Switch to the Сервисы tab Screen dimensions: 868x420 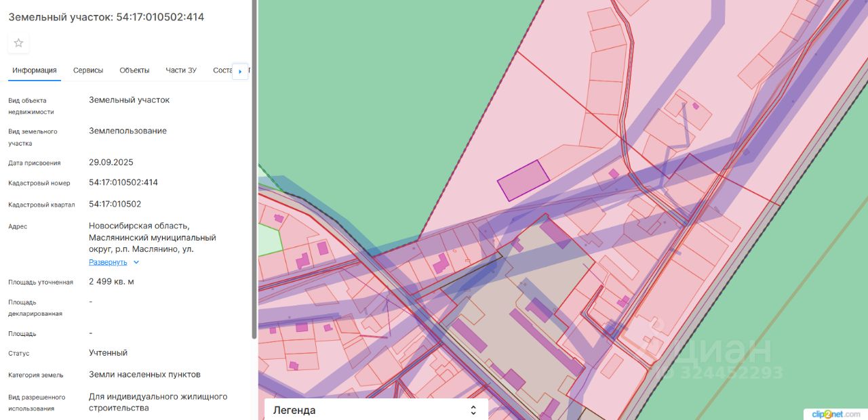(88, 70)
